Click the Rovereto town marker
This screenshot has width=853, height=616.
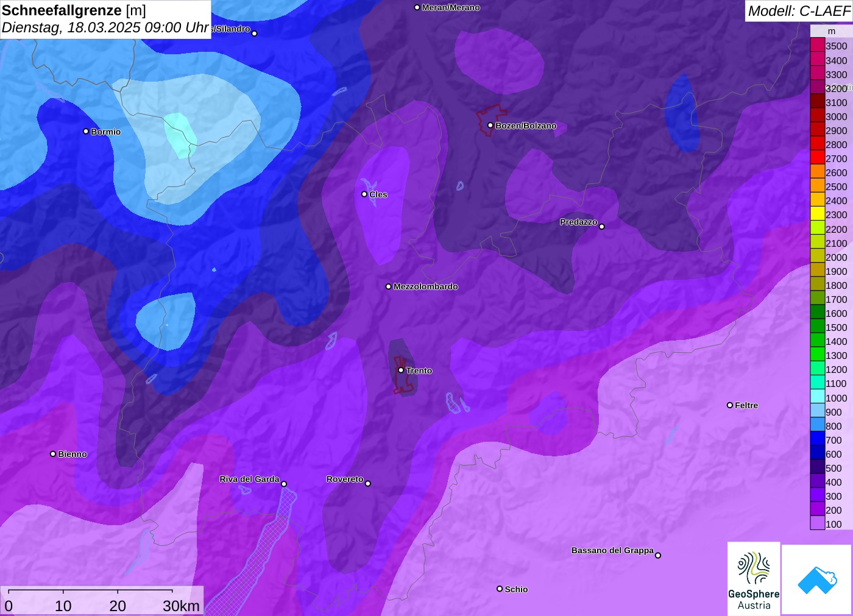(368, 483)
